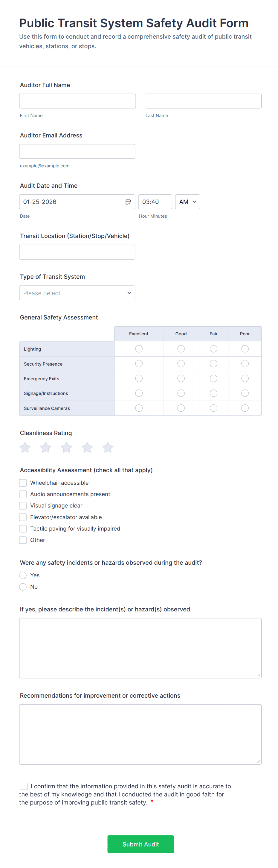Mark Lighting as Excellent
Viewport: 278px width, 868px height.
point(139,349)
